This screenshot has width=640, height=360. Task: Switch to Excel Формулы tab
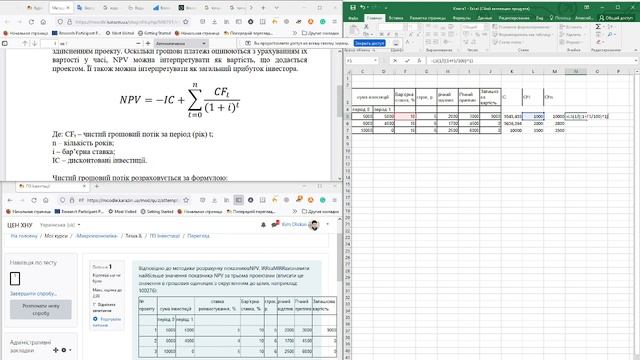click(x=462, y=18)
